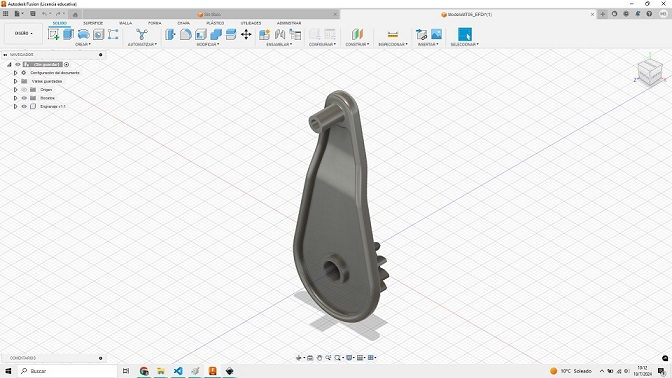Viewport: 672px width, 378px height.
Task: Switch to the CHAPA ribbon tab
Action: click(x=183, y=23)
